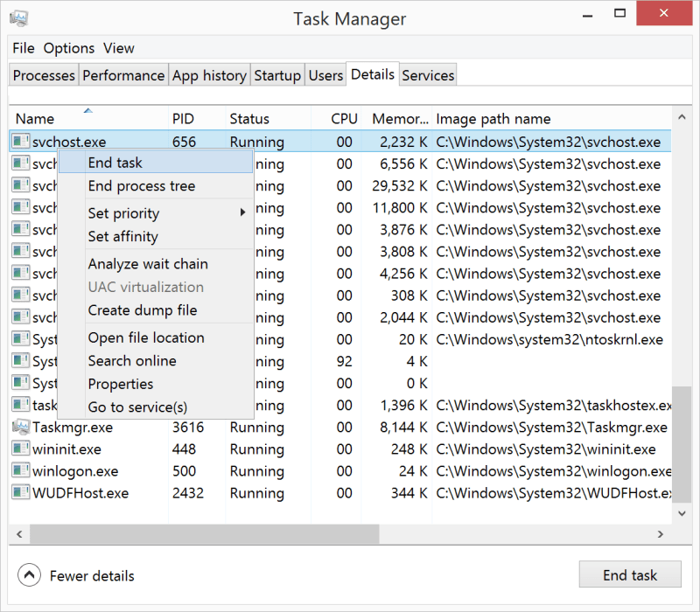Viewport: 700px width, 612px height.
Task: Select the WUDFHost.exe process name
Action: coord(80,493)
